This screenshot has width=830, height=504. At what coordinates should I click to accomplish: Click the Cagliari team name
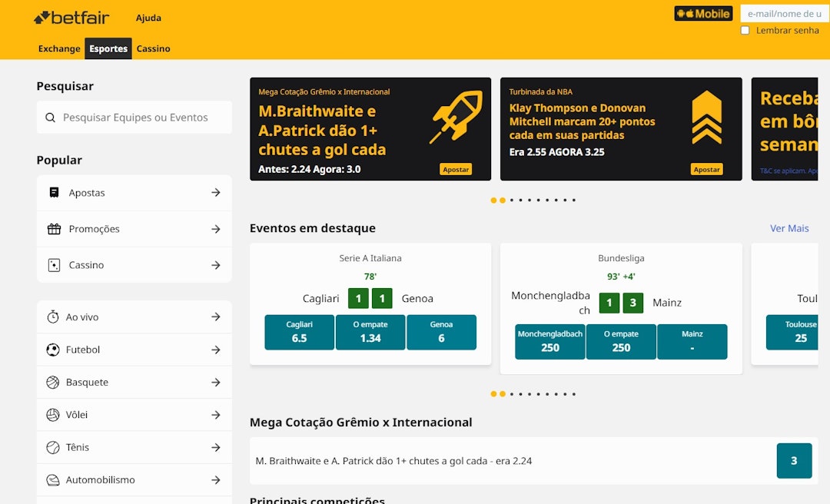[x=320, y=299]
